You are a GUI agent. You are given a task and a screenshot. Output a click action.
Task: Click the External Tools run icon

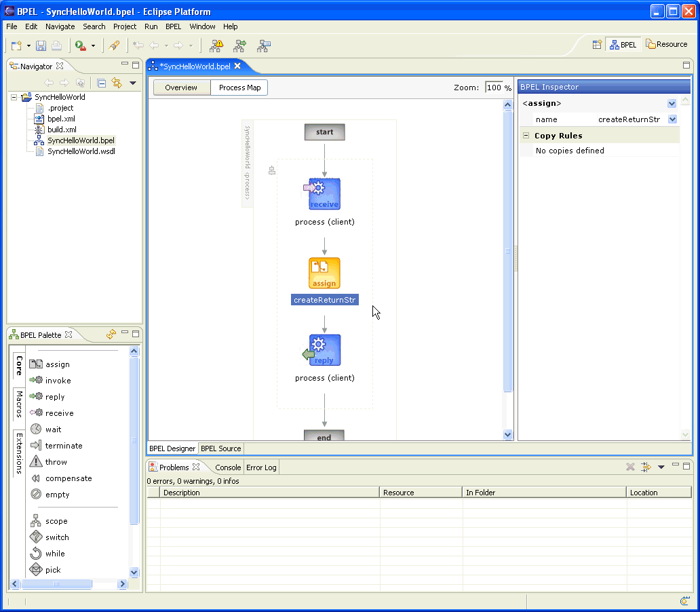point(80,45)
